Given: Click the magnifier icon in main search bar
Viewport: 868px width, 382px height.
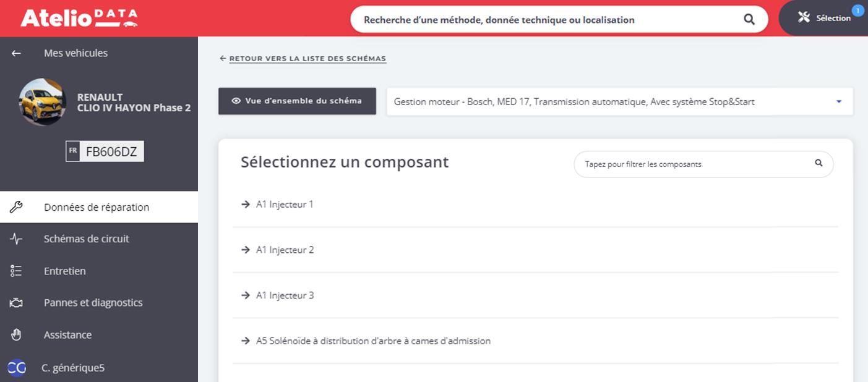Looking at the screenshot, I should 749,20.
